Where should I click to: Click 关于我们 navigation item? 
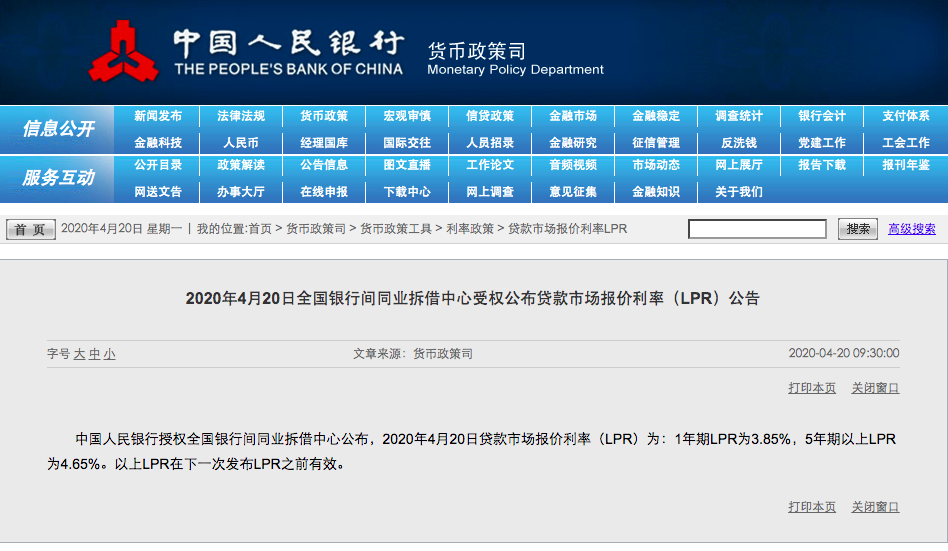tap(739, 191)
